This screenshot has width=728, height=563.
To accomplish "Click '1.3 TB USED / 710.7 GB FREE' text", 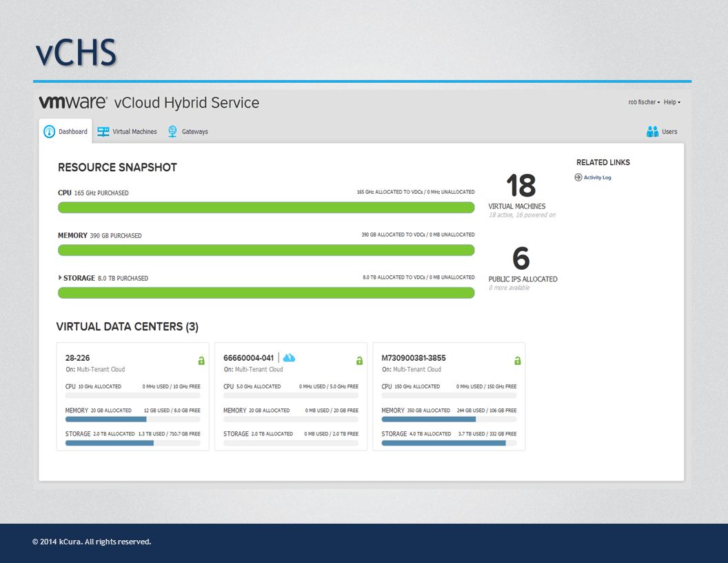I will click(x=170, y=434).
